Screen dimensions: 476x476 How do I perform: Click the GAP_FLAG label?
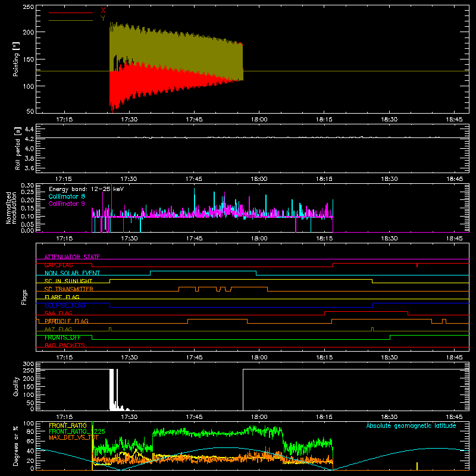(58, 265)
